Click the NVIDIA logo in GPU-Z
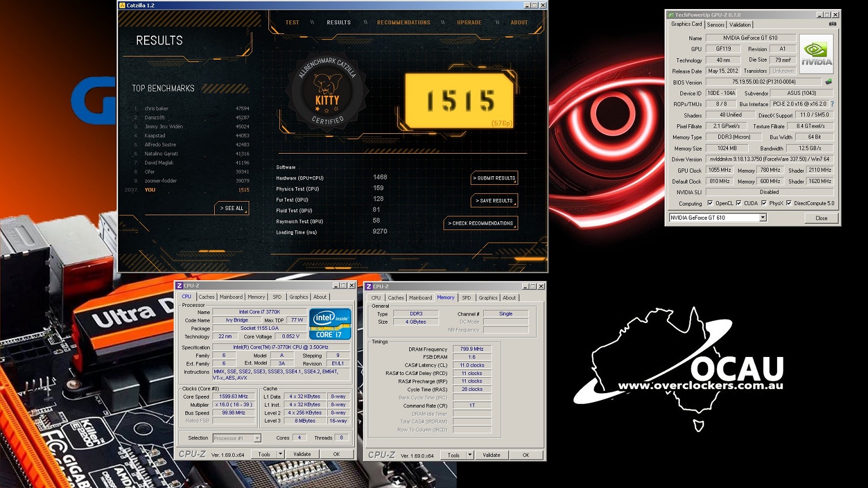868x488 pixels. click(x=816, y=54)
